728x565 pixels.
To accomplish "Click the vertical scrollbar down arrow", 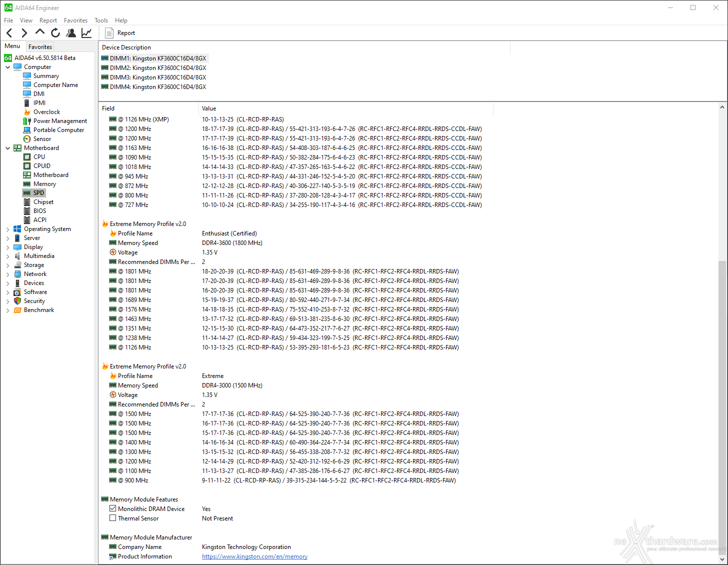I will pyautogui.click(x=722, y=559).
